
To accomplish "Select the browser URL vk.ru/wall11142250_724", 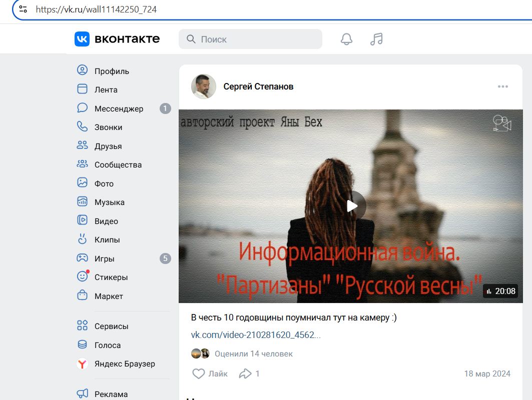I will [96, 9].
